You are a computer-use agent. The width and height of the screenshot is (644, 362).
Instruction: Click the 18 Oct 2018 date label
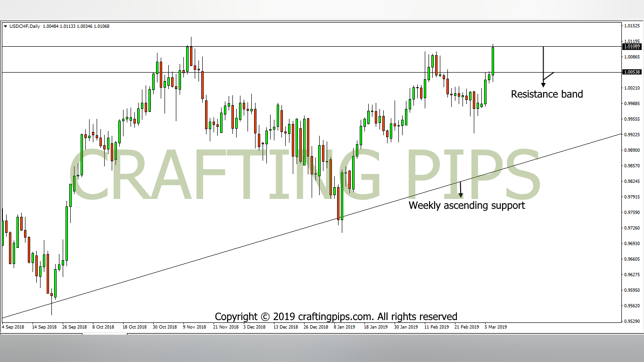click(135, 327)
